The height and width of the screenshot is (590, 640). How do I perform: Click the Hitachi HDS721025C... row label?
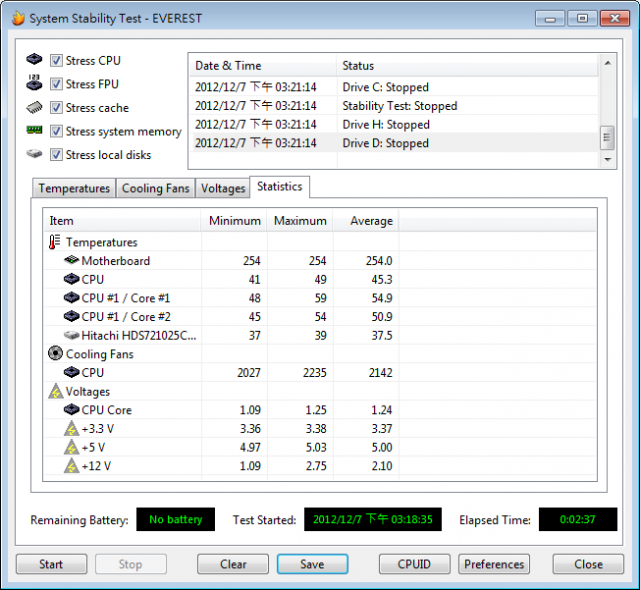pyautogui.click(x=139, y=335)
